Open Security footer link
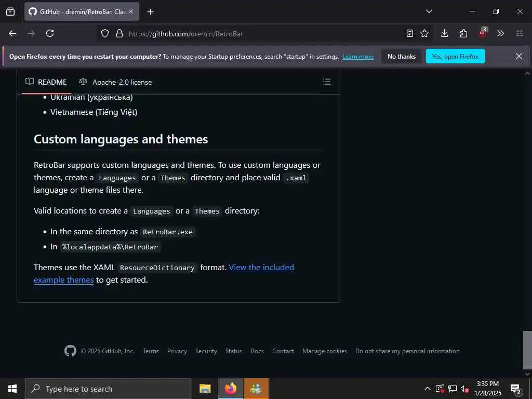 (206, 351)
